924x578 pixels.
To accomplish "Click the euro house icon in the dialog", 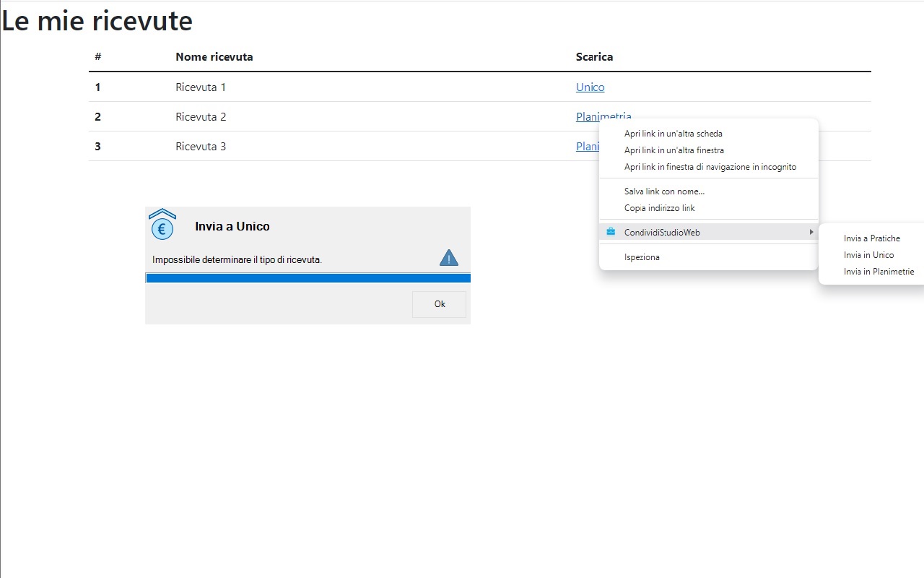I will [x=162, y=225].
